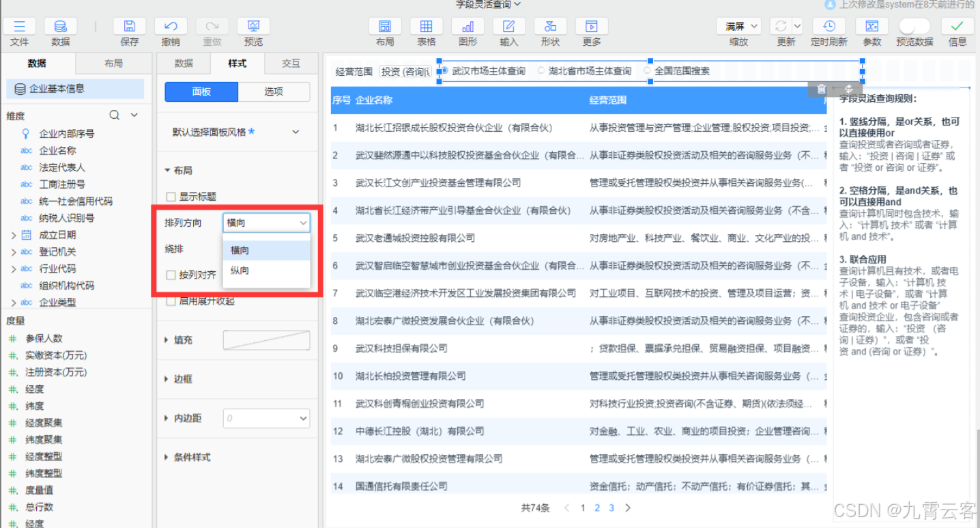This screenshot has width=980, height=528.
Task: Go to page 3
Action: (611, 508)
